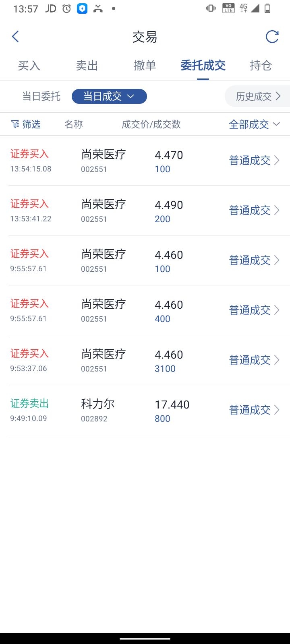Tap the vibrate mode status icon
This screenshot has height=644, width=290.
click(x=211, y=8)
